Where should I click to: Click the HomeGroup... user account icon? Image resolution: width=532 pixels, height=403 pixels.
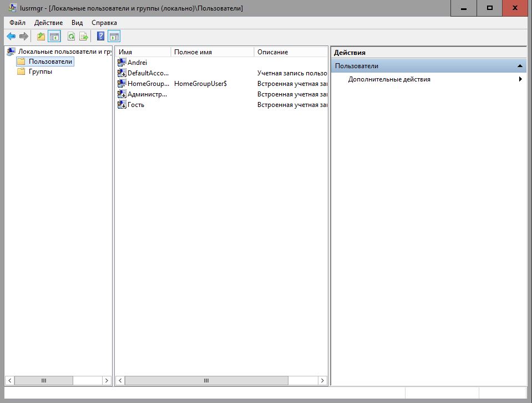121,83
